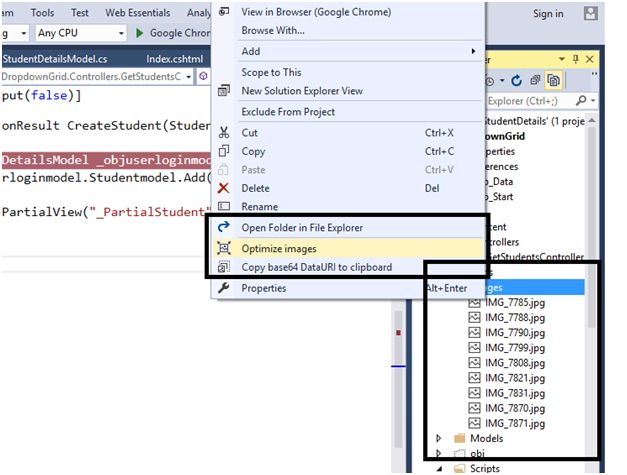Select Copy in context menu

coord(253,152)
